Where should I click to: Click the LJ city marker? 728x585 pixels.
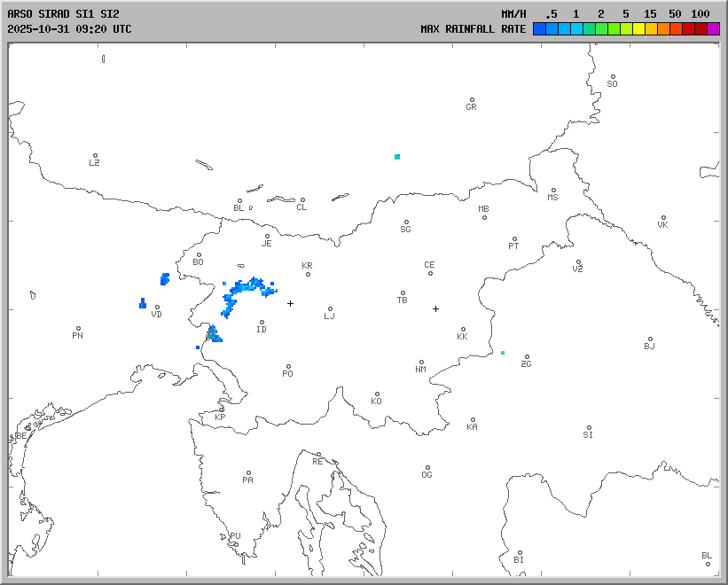coord(330,309)
